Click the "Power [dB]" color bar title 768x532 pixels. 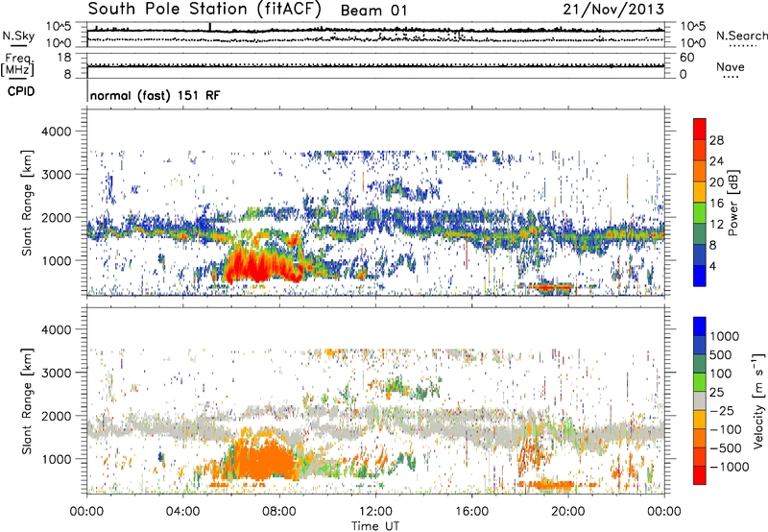(732, 203)
